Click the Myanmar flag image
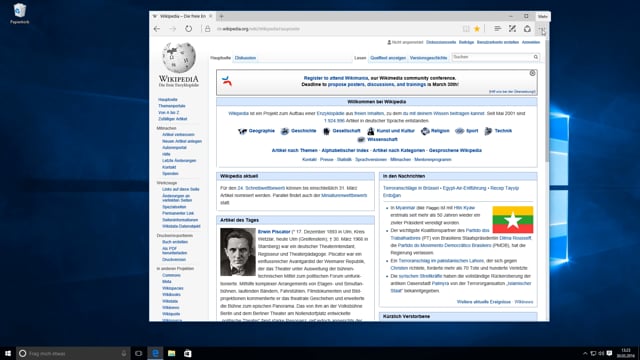 (x=513, y=220)
